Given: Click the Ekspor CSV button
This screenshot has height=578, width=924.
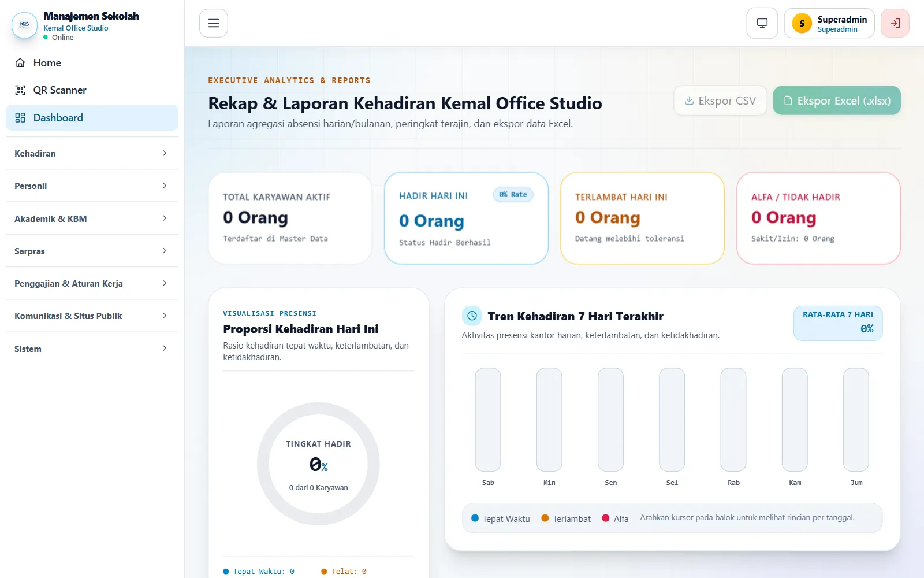Looking at the screenshot, I should click(720, 101).
